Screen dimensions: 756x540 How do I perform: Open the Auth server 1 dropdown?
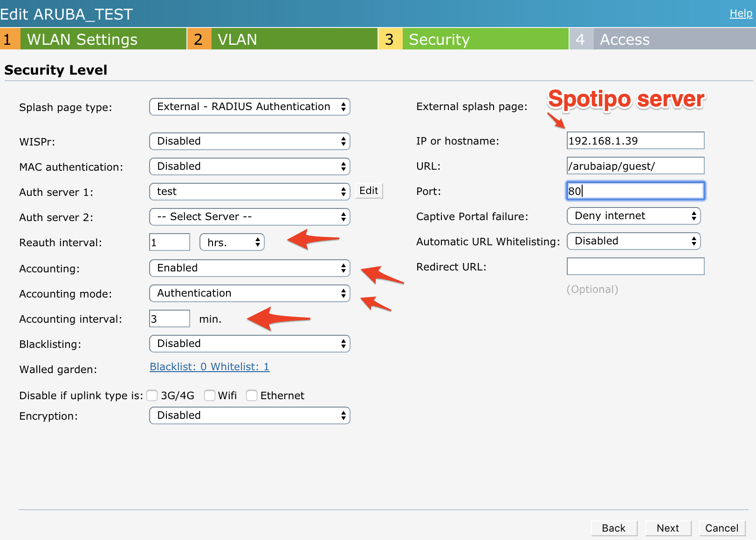point(249,192)
